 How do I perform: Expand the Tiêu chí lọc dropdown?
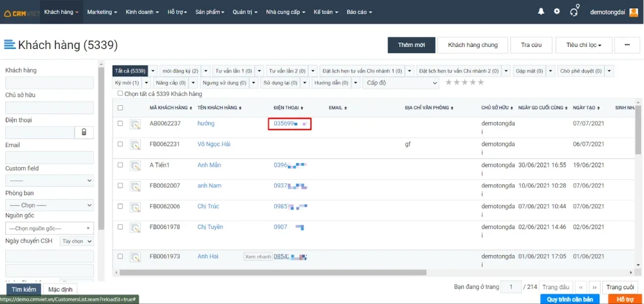[583, 45]
